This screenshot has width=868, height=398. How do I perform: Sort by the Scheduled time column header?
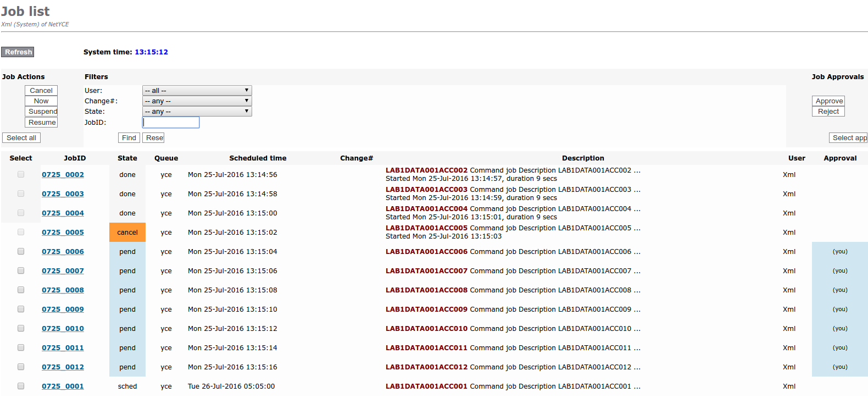click(258, 158)
